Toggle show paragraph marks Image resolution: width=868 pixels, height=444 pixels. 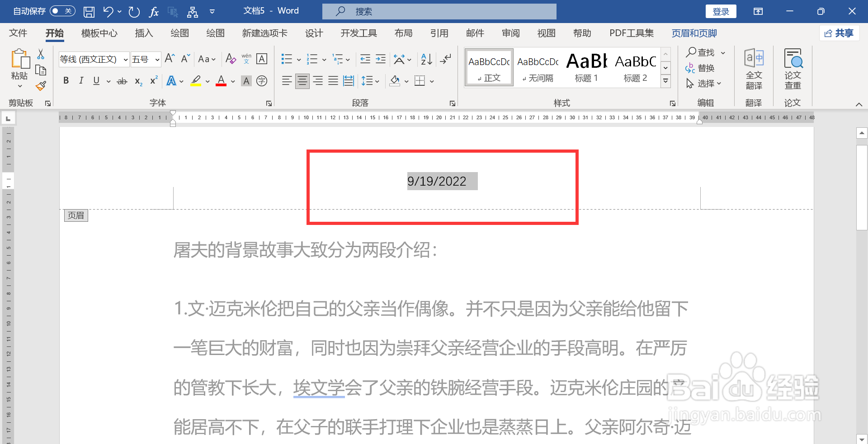pyautogui.click(x=446, y=59)
